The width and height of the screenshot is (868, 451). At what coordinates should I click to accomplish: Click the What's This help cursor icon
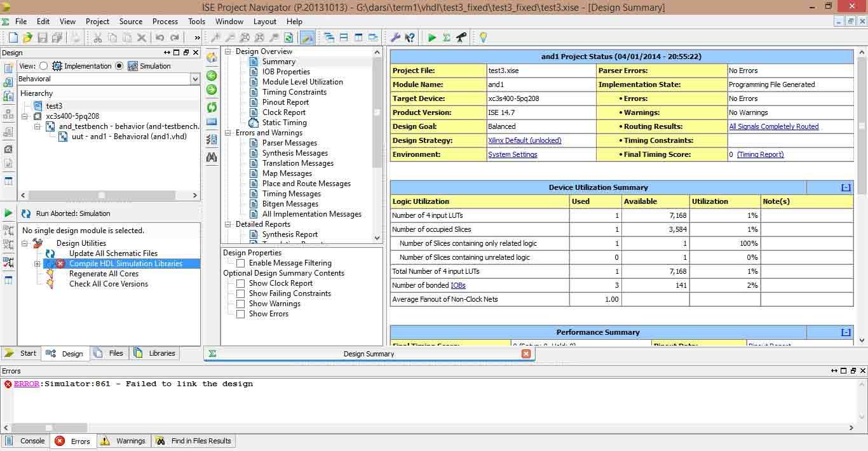[410, 37]
